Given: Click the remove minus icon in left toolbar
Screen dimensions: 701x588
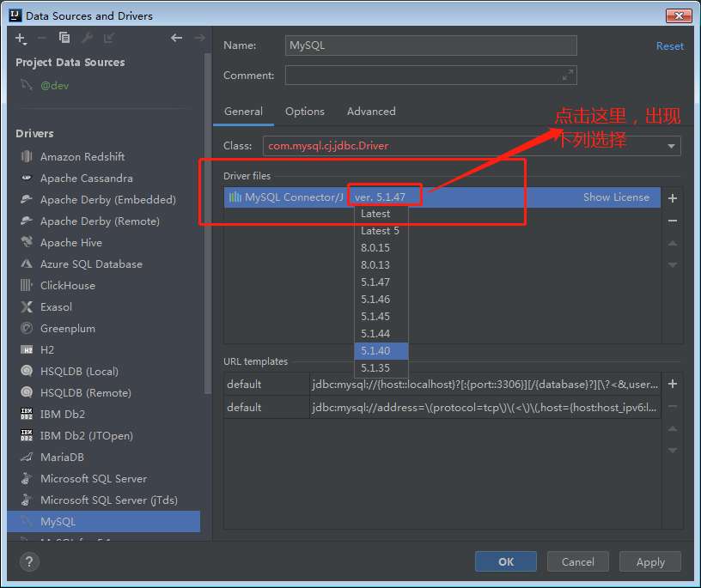Looking at the screenshot, I should tap(42, 39).
